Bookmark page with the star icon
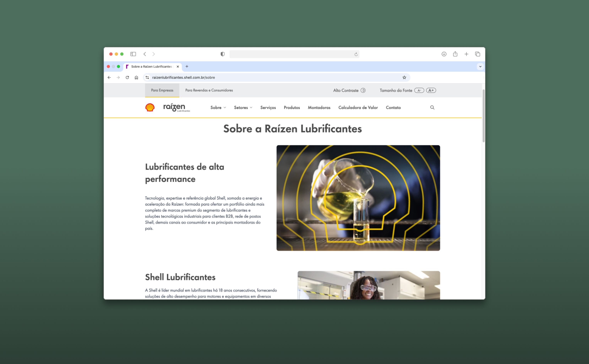Image resolution: width=589 pixels, height=364 pixels. click(x=404, y=77)
